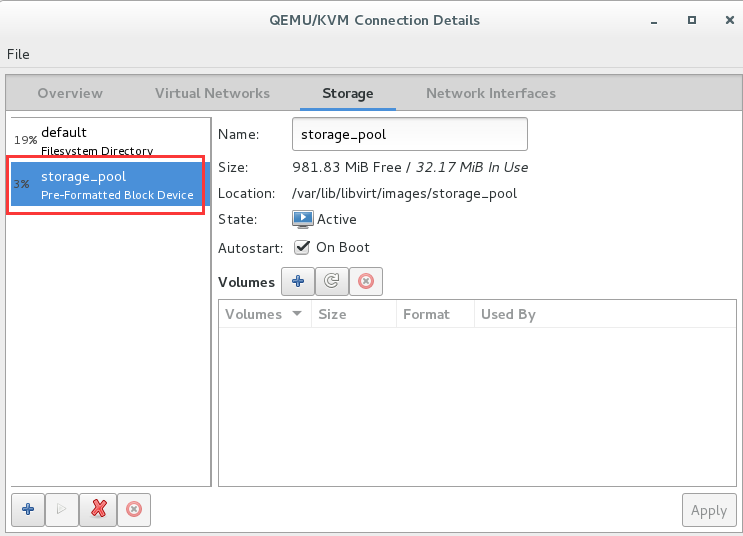Image resolution: width=743 pixels, height=536 pixels.
Task: Click the stop pool red X icon
Action: (x=98, y=509)
